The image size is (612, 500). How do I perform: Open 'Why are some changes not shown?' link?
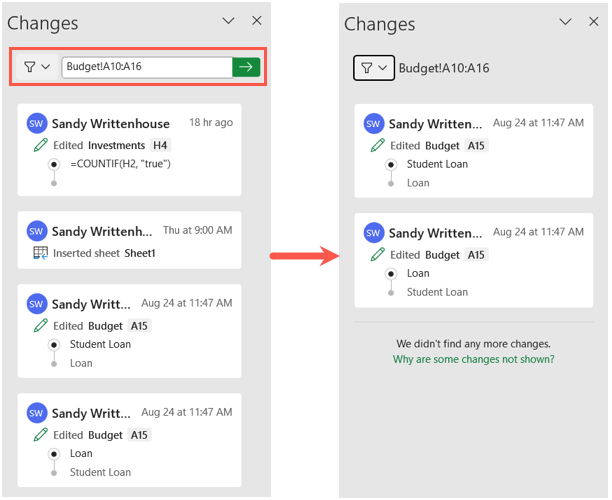[x=473, y=359]
